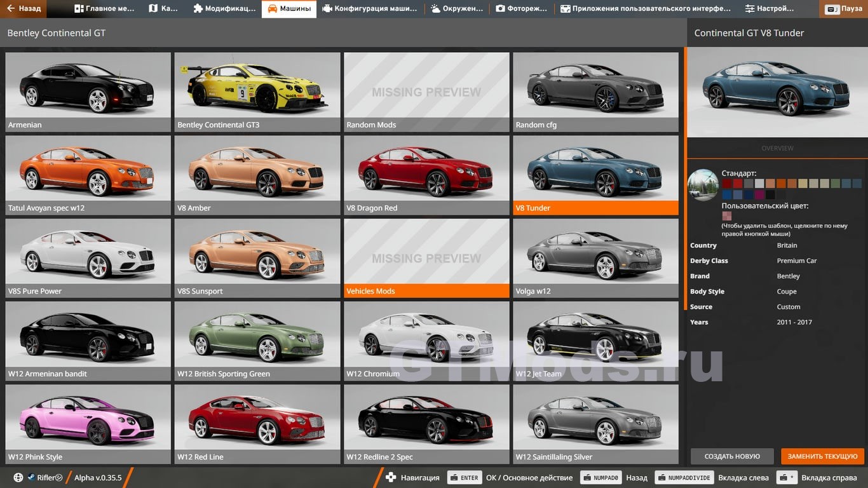Pick the royal blue swatch in second row
Image resolution: width=868 pixels, height=488 pixels.
click(x=727, y=194)
